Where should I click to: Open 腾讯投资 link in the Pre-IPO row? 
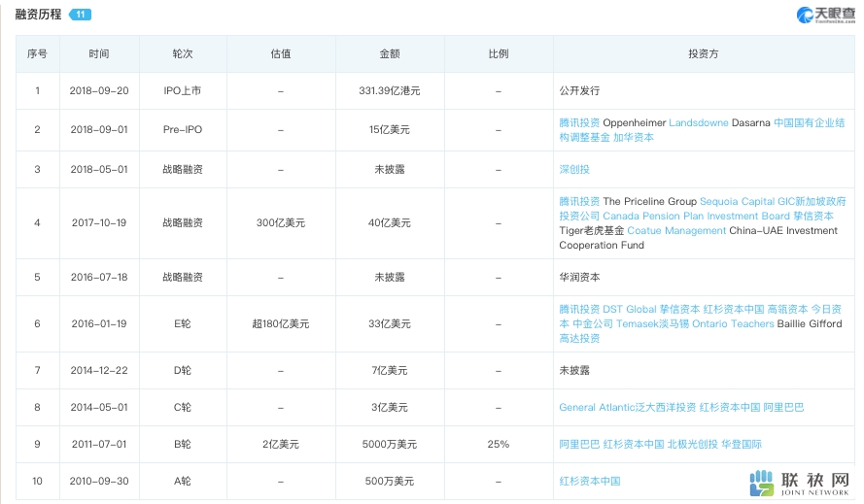[579, 122]
